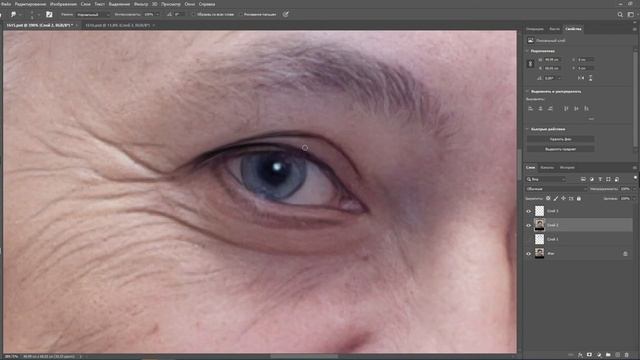Lock layer position icon
The width and height of the screenshot is (640, 360).
click(x=563, y=198)
